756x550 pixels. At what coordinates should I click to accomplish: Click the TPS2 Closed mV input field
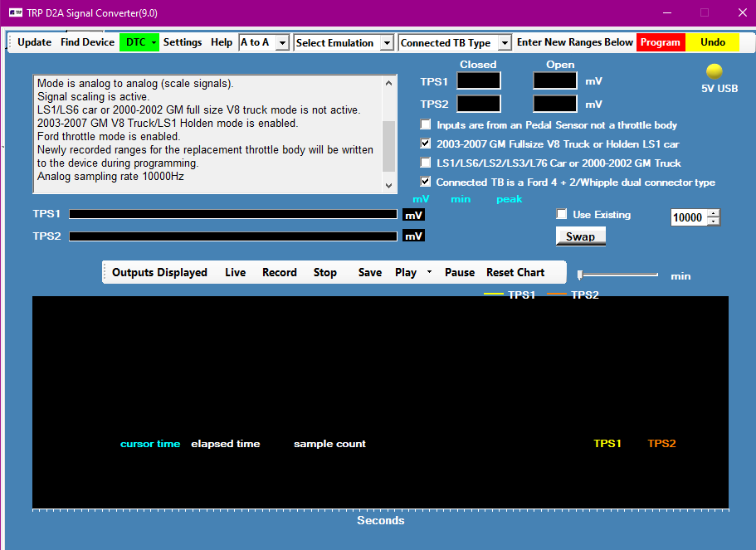[x=478, y=104]
